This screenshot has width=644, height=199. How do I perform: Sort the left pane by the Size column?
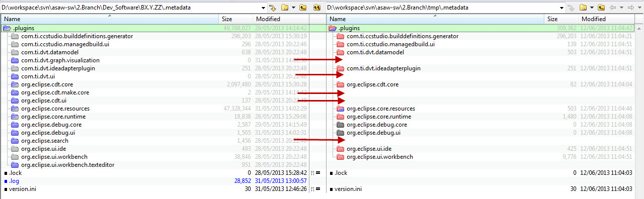tap(235, 19)
